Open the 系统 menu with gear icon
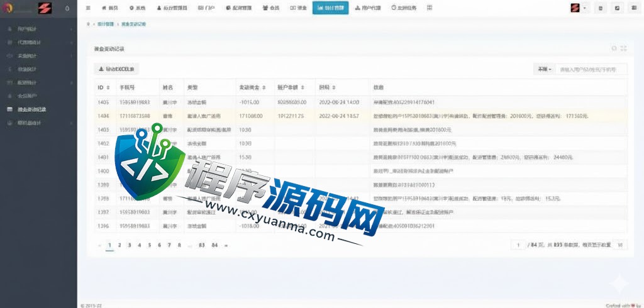Viewport: 644px width, 308px height. (x=137, y=8)
